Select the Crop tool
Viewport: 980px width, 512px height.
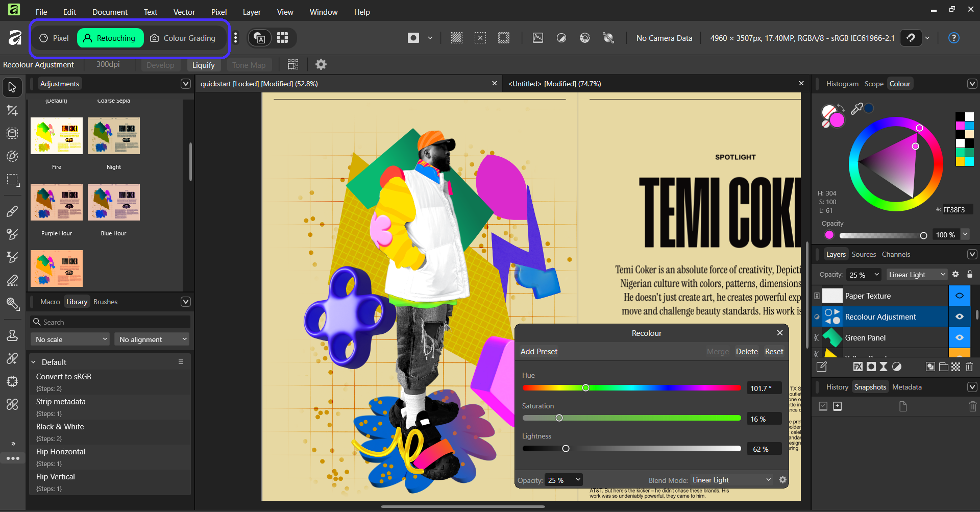coord(12,110)
